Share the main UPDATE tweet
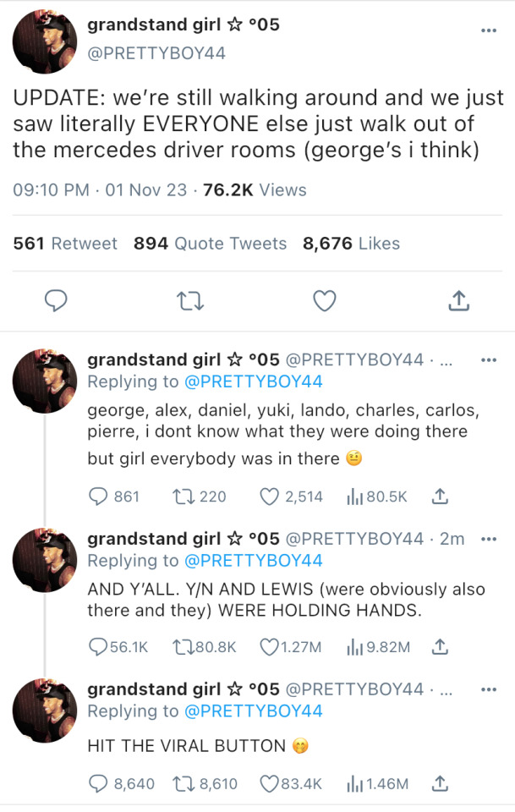The height and width of the screenshot is (812, 515). (457, 299)
